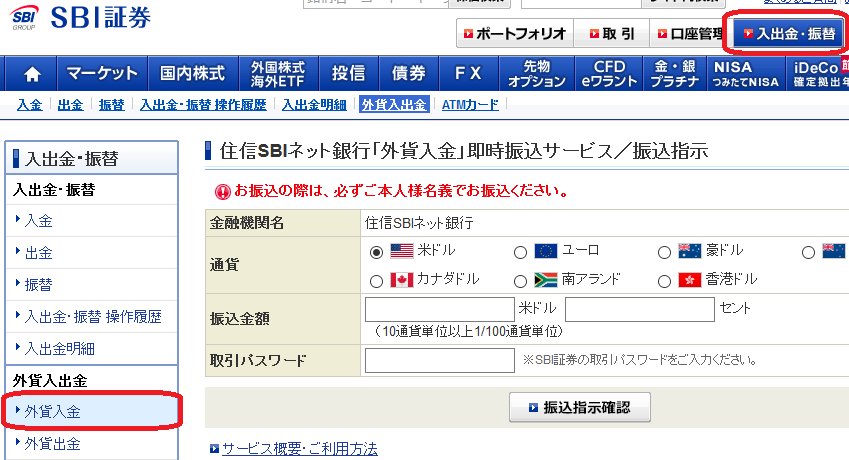Screen dimensions: 849x460
Task: Focus the 取引パスワード input field
Action: click(440, 360)
